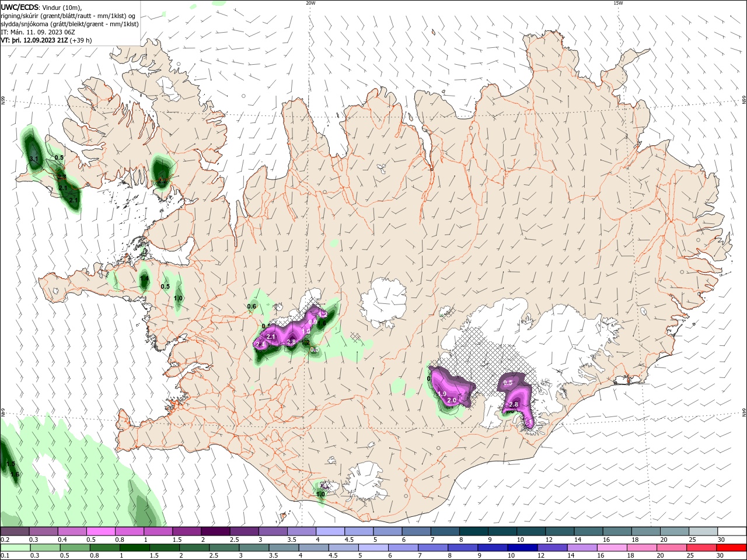Image resolution: width=747 pixels, height=560 pixels.
Task: Click the 'rigning/skúrir' legend description line
Action: tap(68, 16)
